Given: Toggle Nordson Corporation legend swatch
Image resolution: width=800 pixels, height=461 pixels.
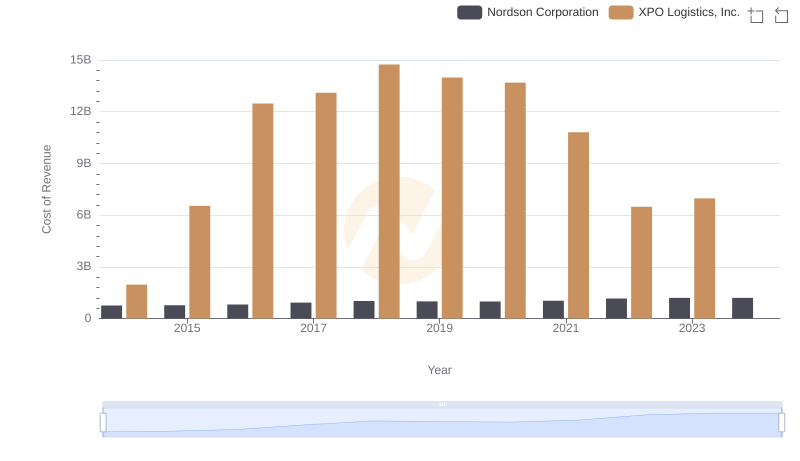Looking at the screenshot, I should pos(469,13).
